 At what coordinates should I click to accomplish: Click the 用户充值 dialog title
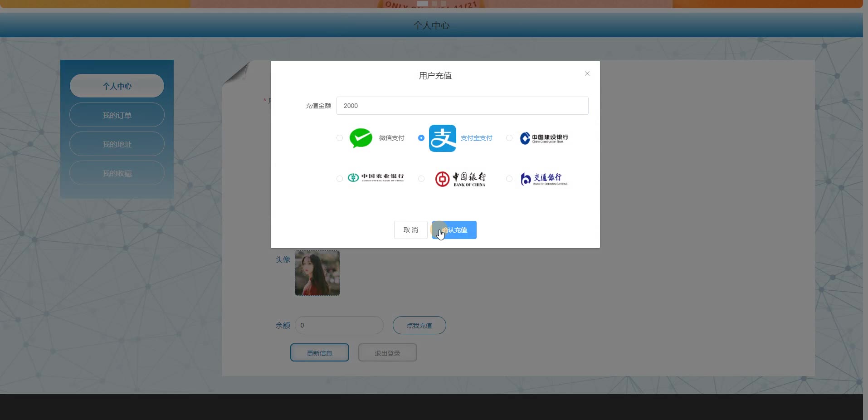pyautogui.click(x=435, y=76)
